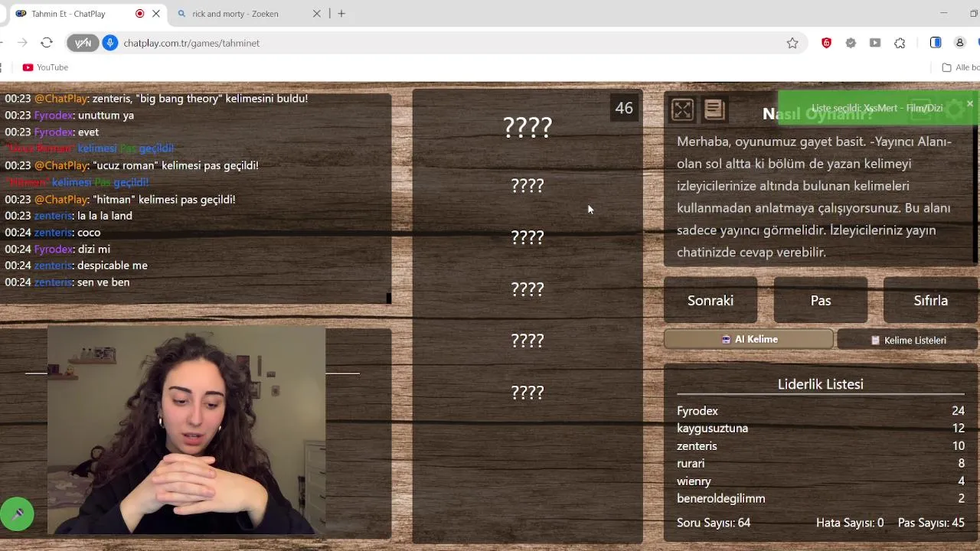The height and width of the screenshot is (551, 980).
Task: Click rurari in the leaderboard
Action: [x=691, y=464]
